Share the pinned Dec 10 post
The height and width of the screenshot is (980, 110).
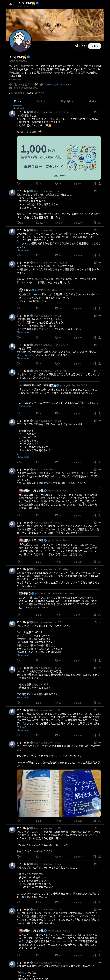click(100, 183)
